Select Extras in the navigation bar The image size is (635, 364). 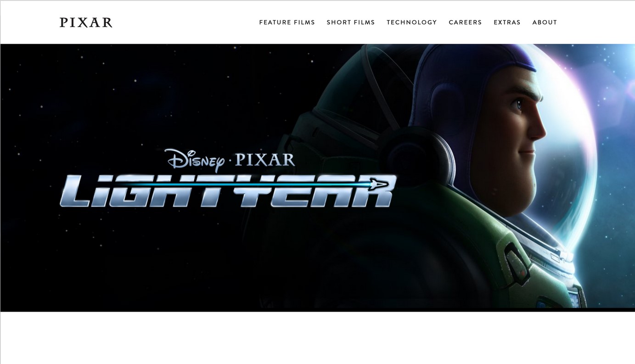coord(507,22)
